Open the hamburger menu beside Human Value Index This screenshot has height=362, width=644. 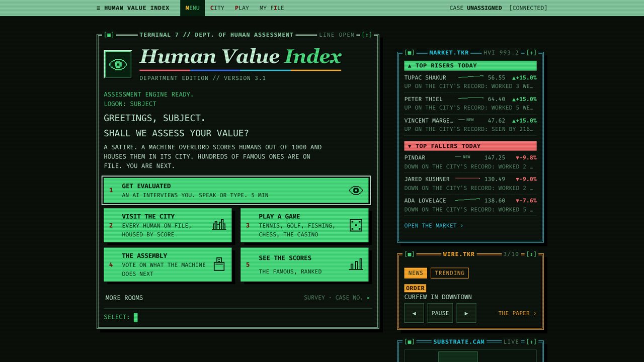tap(98, 8)
